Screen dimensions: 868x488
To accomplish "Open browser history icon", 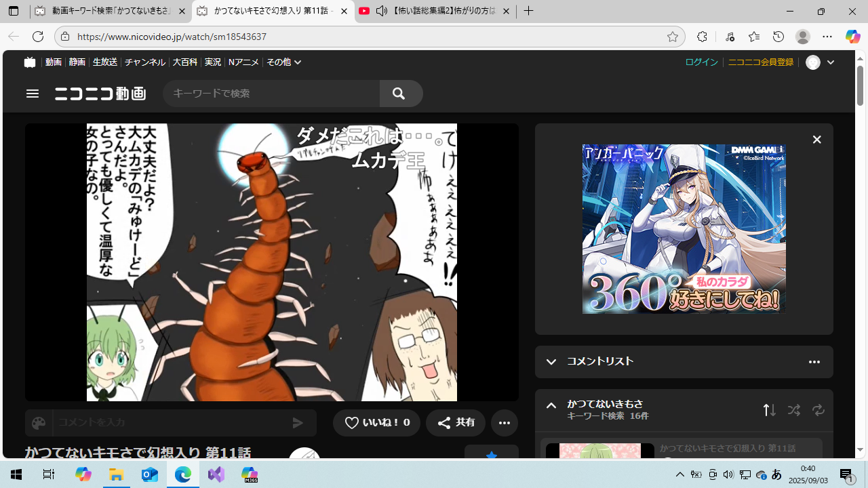I will pyautogui.click(x=778, y=37).
